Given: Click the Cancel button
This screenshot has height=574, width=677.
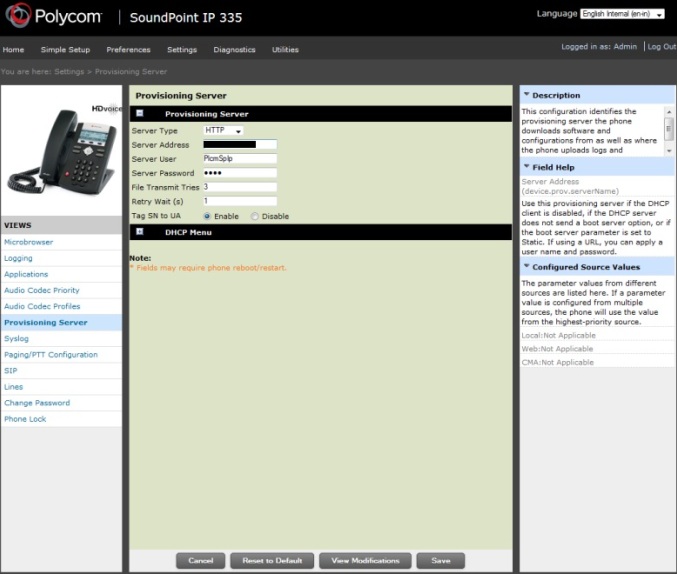Looking at the screenshot, I should 200,561.
